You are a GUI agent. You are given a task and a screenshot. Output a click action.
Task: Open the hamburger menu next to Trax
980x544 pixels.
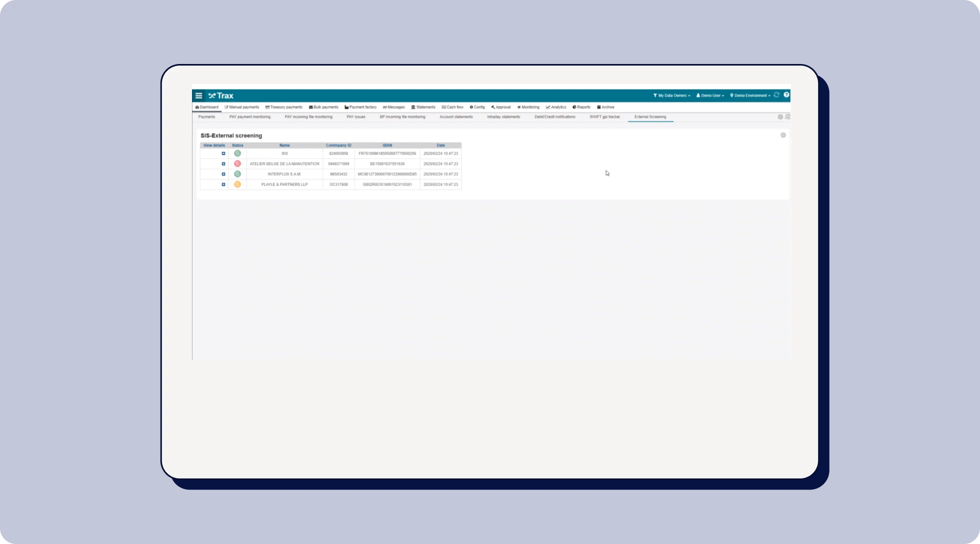198,95
